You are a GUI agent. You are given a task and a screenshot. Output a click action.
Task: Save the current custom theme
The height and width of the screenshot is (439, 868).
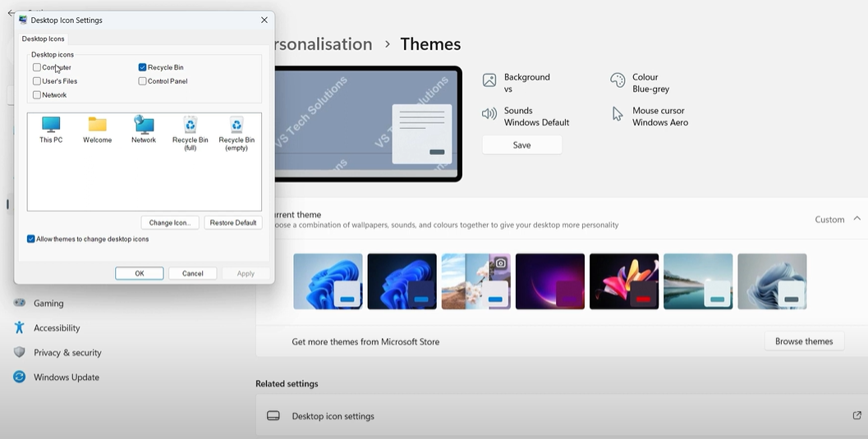pos(522,145)
